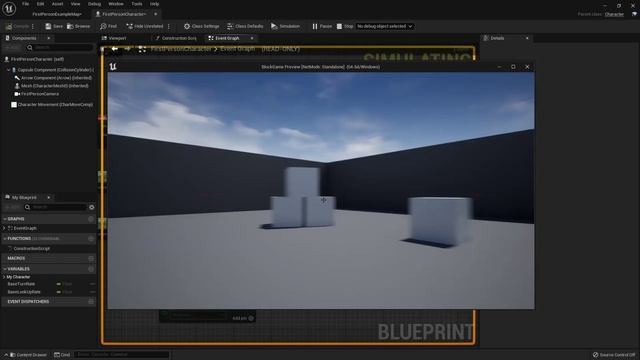Open Class Settings
The width and height of the screenshot is (640, 360).
click(x=201, y=26)
